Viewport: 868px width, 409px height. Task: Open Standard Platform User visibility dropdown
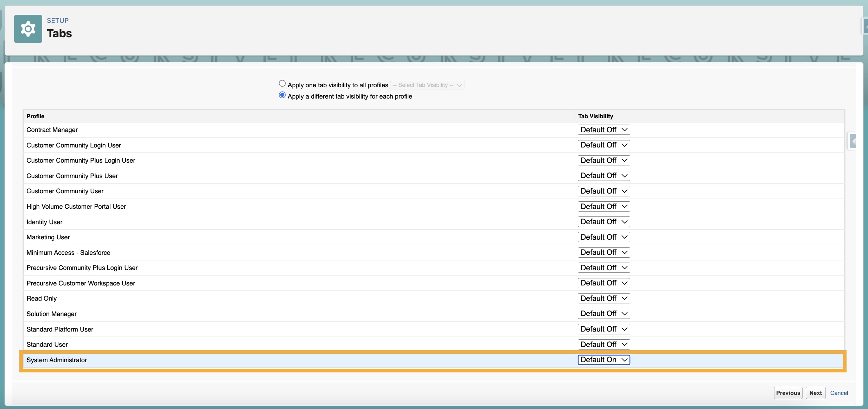pyautogui.click(x=604, y=329)
